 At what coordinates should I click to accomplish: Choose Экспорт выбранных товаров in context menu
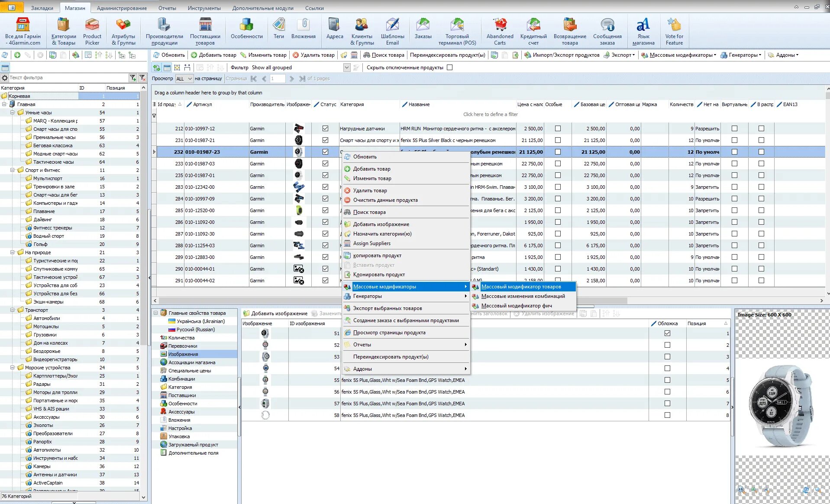406,308
